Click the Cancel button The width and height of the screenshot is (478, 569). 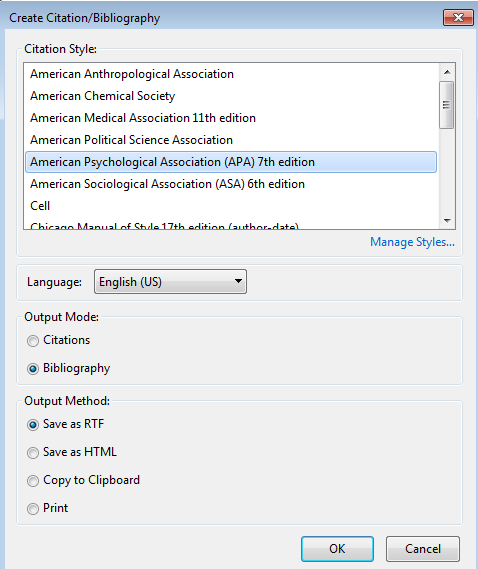click(x=423, y=549)
